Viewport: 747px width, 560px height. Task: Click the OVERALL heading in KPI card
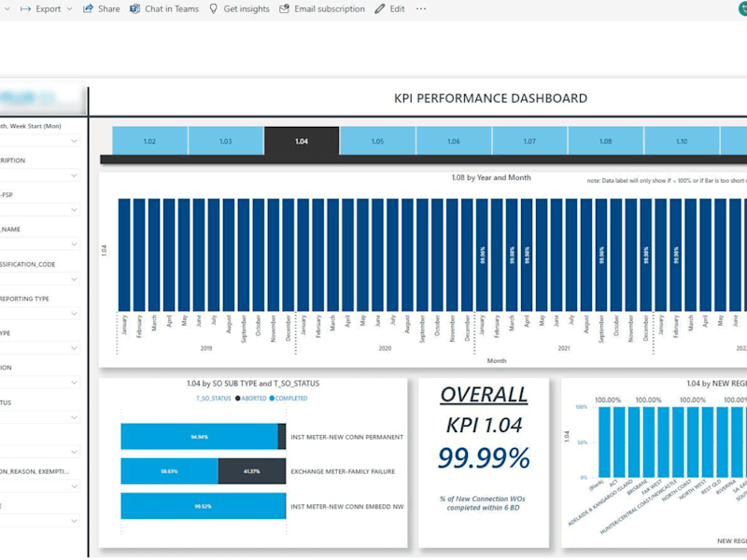click(484, 395)
